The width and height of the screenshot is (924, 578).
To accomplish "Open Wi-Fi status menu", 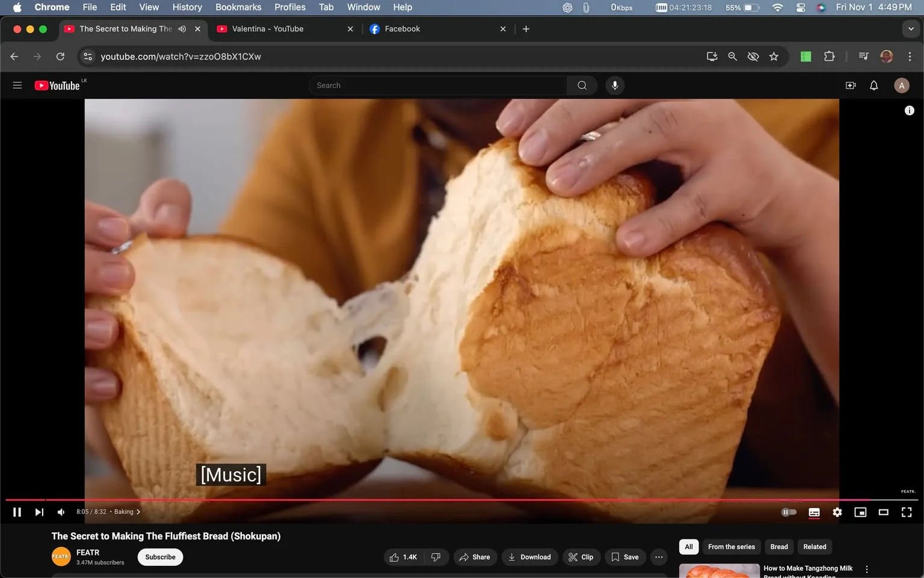I will [x=778, y=7].
